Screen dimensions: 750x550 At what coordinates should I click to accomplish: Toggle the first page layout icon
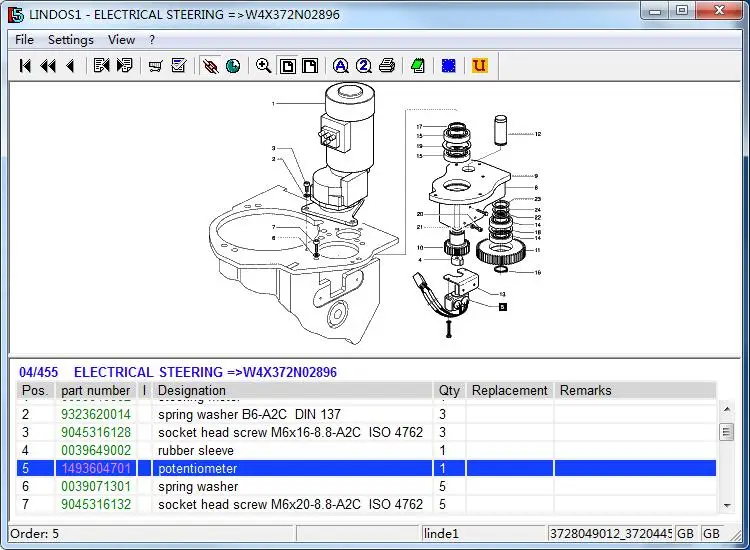click(287, 66)
